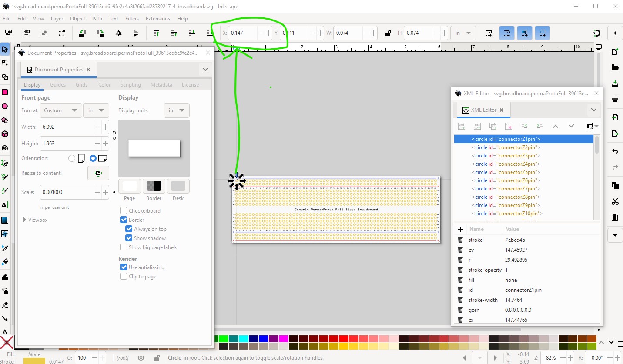
Task: Select the Text tool
Action: [x=5, y=205]
